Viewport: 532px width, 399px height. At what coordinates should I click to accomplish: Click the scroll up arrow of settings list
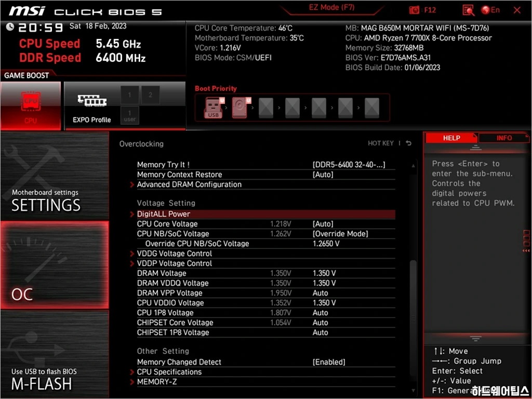[413, 166]
